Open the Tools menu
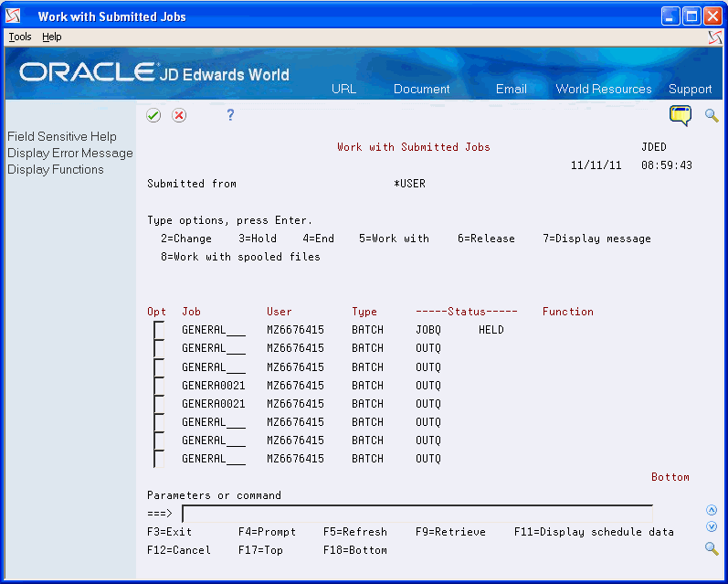The image size is (728, 584). point(20,37)
